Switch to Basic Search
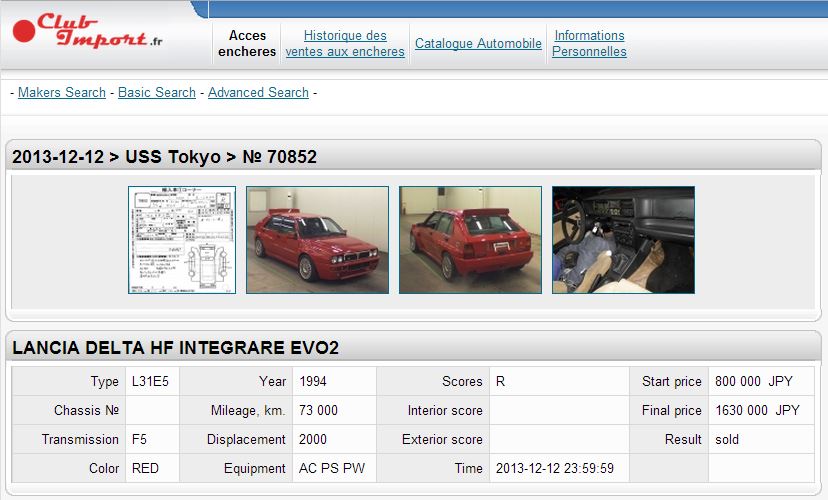This screenshot has height=500, width=828. pos(157,92)
